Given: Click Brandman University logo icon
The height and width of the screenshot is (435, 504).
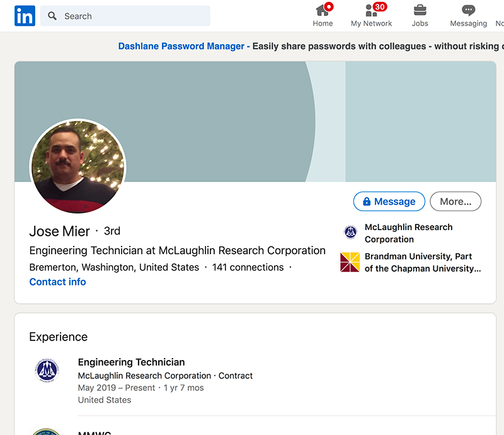Looking at the screenshot, I should tap(350, 262).
